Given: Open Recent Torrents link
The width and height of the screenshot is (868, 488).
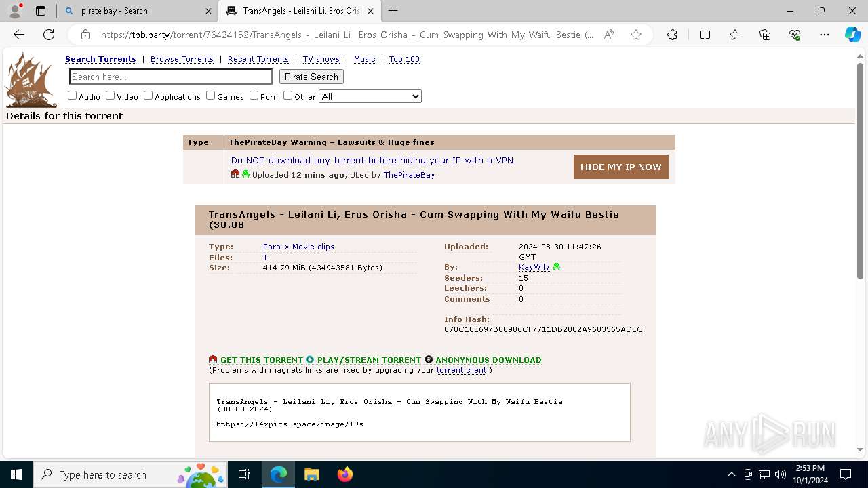Looking at the screenshot, I should (x=258, y=59).
